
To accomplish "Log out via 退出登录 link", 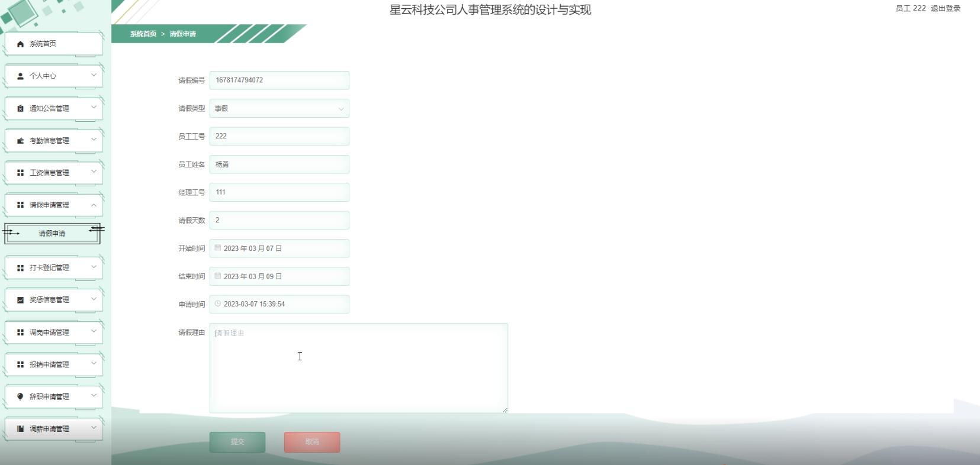I will click(x=946, y=8).
